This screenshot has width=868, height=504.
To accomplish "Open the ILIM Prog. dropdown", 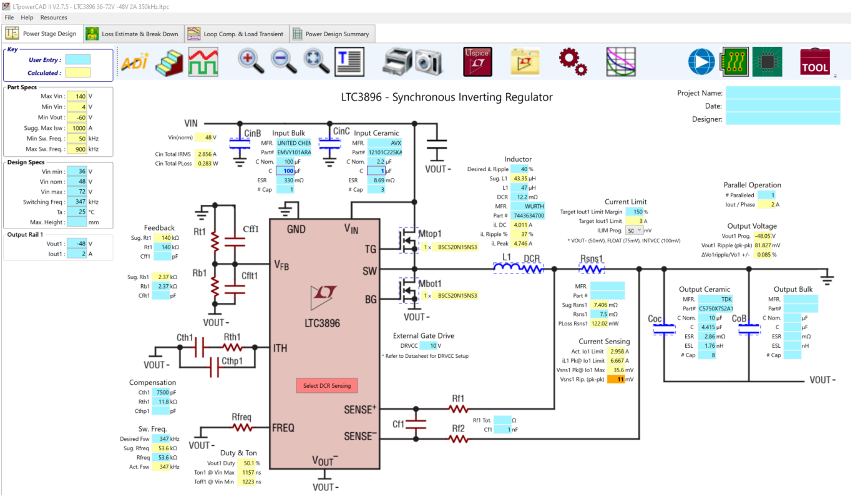I will [x=634, y=230].
